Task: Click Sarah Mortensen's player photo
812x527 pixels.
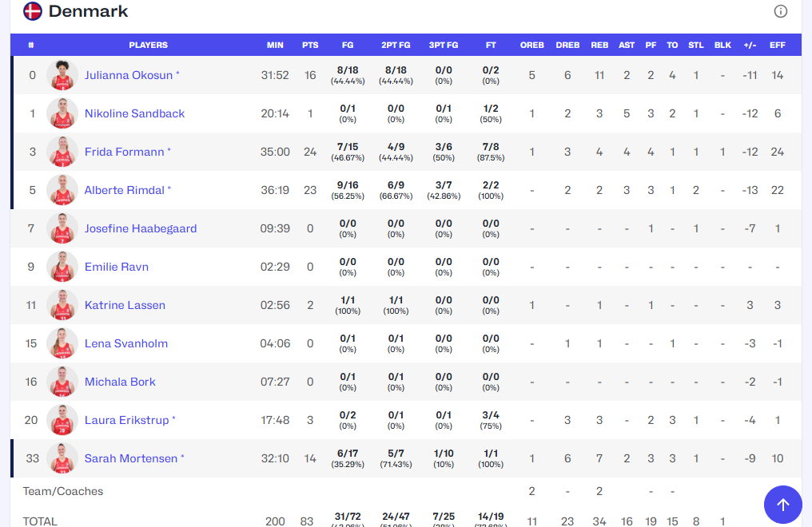Action: click(62, 458)
